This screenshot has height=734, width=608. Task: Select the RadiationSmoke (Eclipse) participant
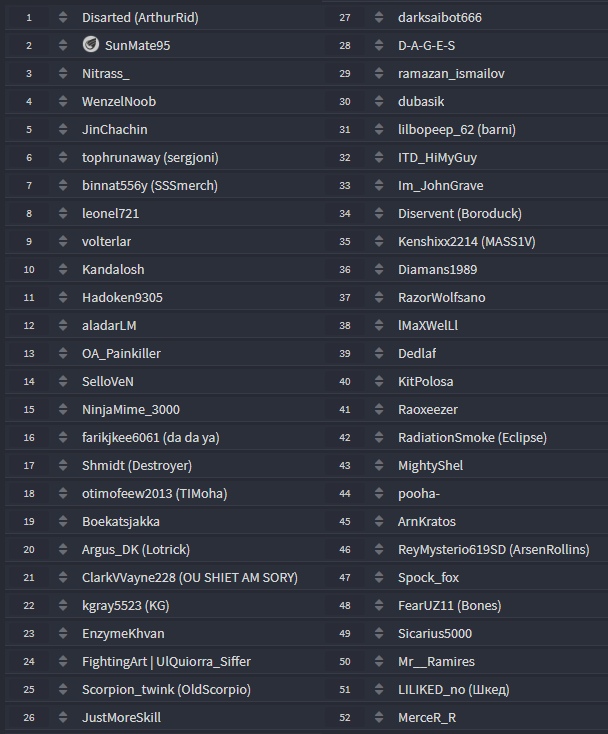click(472, 438)
